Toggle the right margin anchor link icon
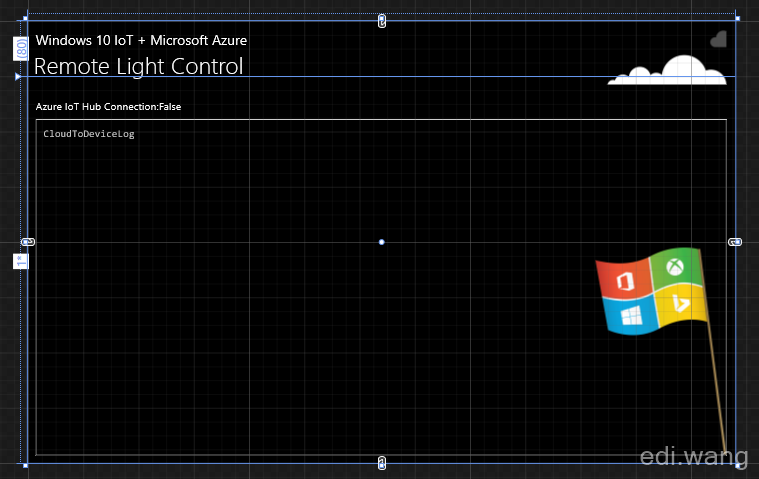 coord(735,242)
